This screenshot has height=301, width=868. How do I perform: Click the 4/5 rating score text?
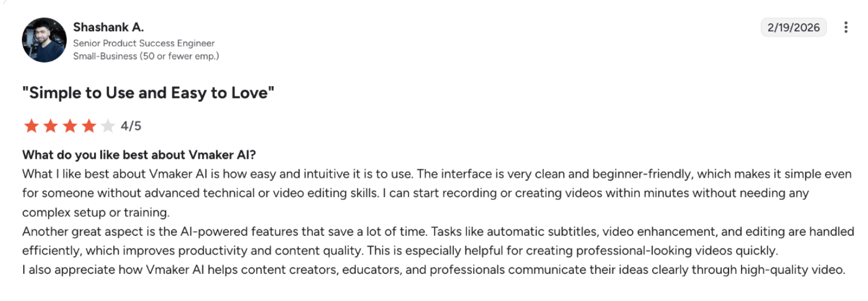click(131, 126)
